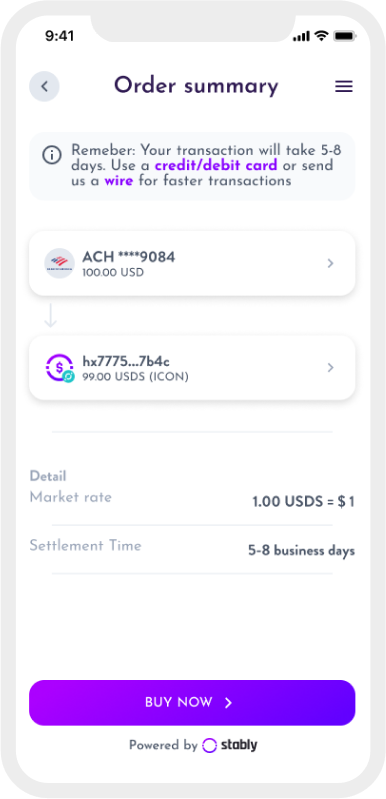This screenshot has width=386, height=799.
Task: Open the hamburger menu icon
Action: coord(344,87)
